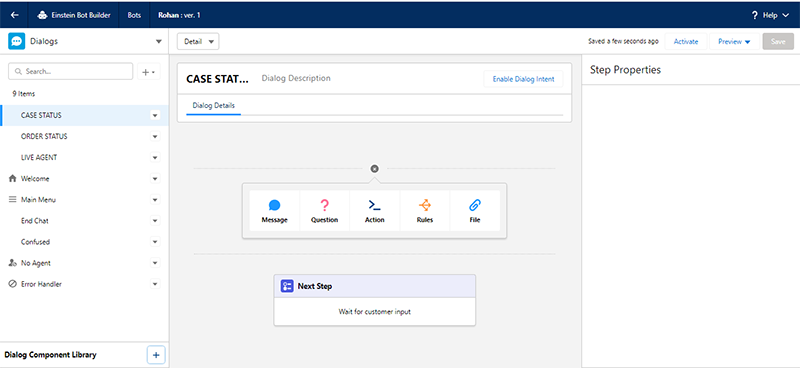The height and width of the screenshot is (368, 800).
Task: Click into the dialog Search field
Action: [x=70, y=71]
